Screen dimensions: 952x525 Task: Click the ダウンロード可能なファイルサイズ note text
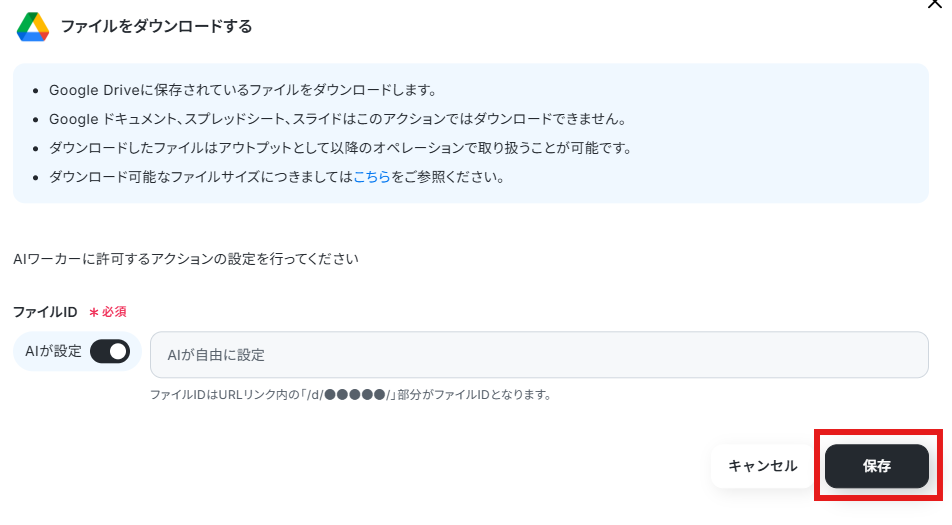point(201,177)
